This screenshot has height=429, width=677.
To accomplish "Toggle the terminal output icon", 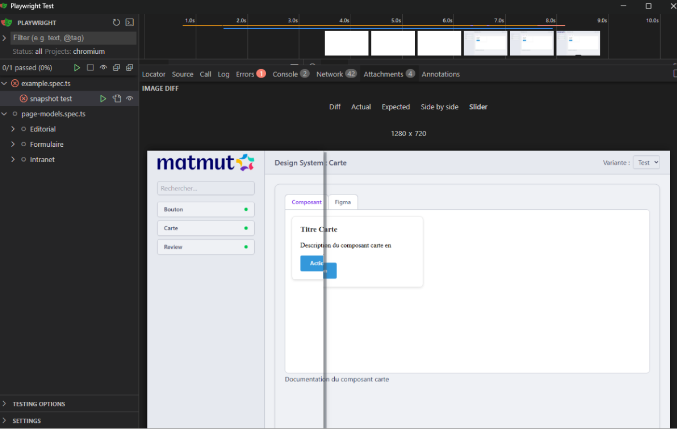I will point(129,21).
